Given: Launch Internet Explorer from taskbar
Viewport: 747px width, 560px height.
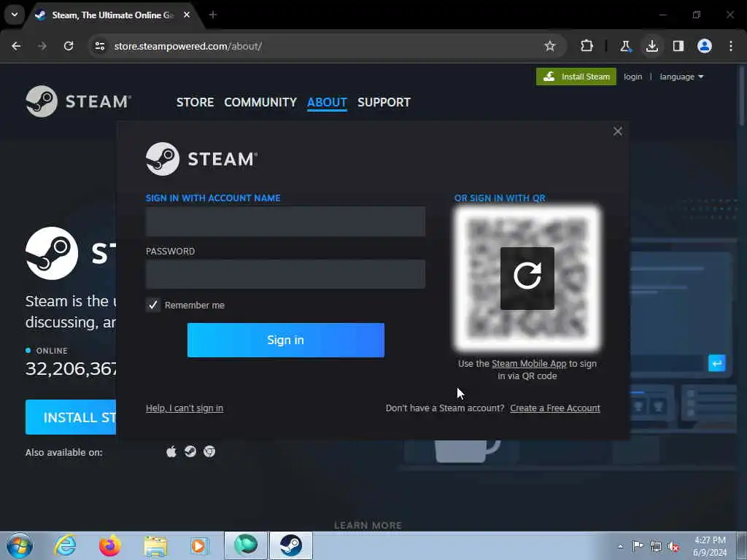Looking at the screenshot, I should click(x=65, y=545).
